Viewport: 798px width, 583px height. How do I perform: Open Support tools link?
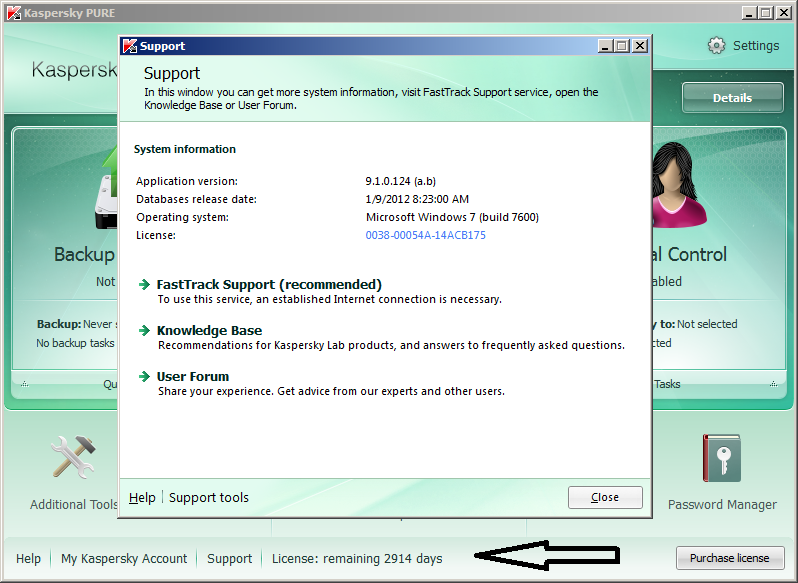[209, 498]
